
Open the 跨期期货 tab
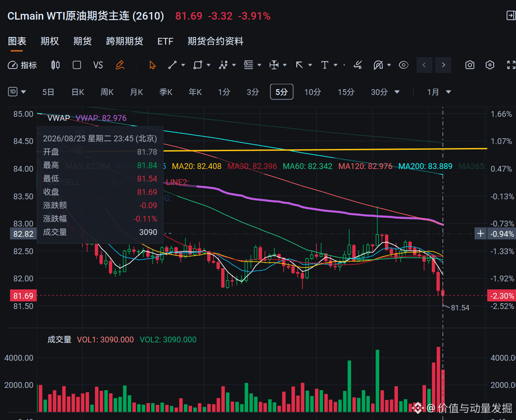pos(124,41)
